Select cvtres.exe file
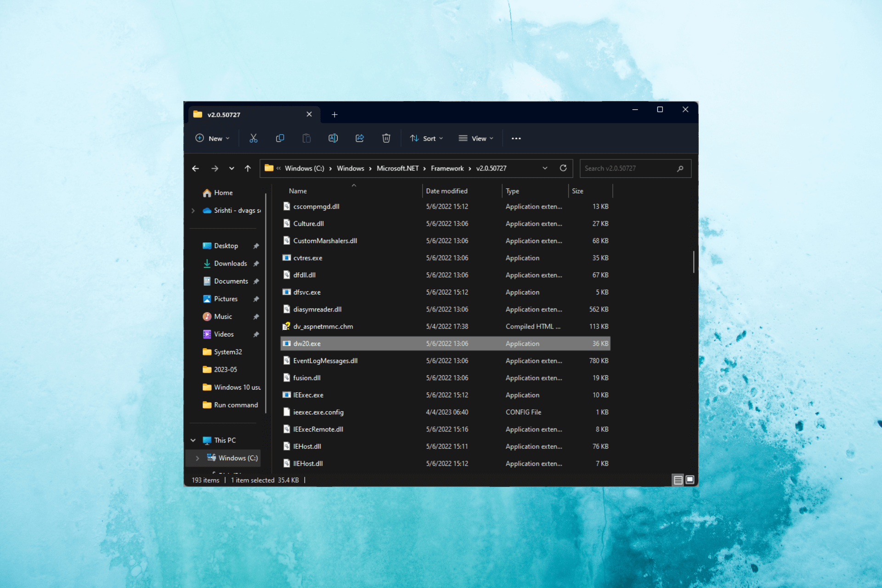Image resolution: width=882 pixels, height=588 pixels. (x=445, y=258)
